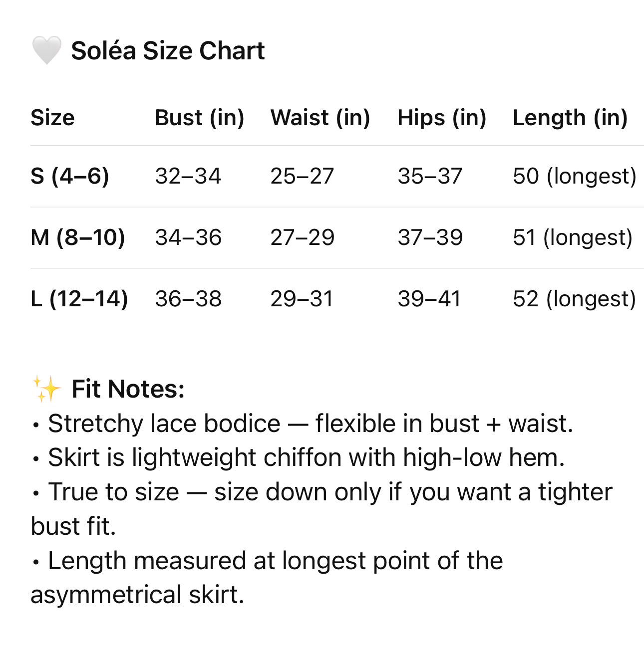Pick the L (12–14) size row label

[79, 299]
